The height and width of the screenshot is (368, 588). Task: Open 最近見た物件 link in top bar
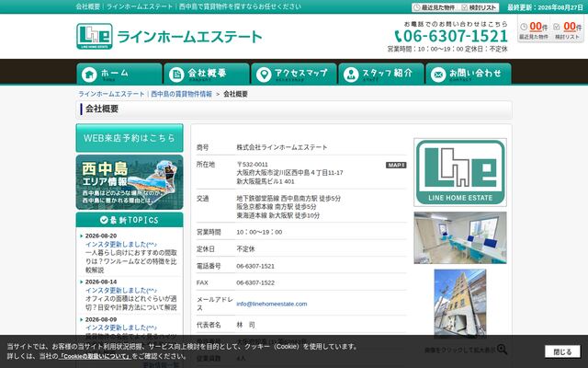coord(435,7)
